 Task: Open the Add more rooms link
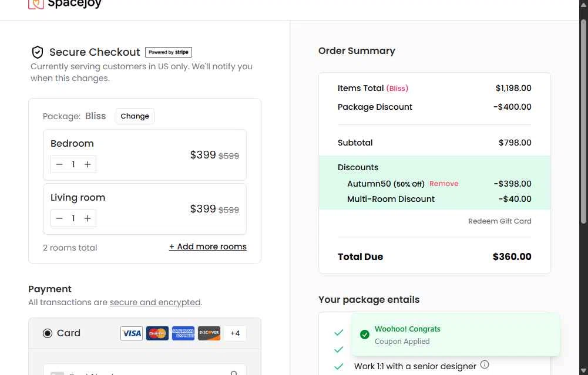[208, 246]
